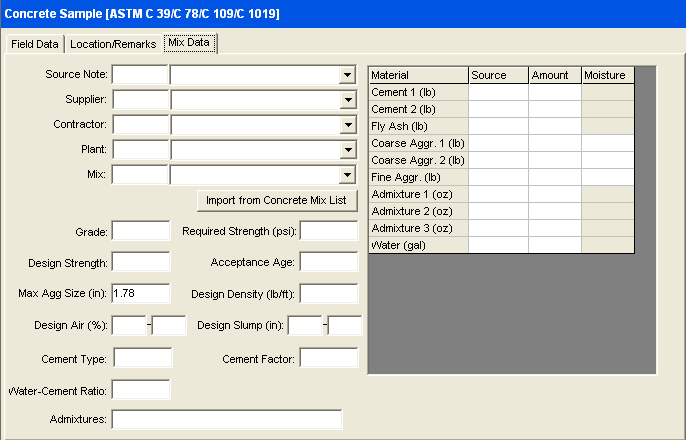Click the Grade input field
The height and width of the screenshot is (440, 686).
pos(141,231)
